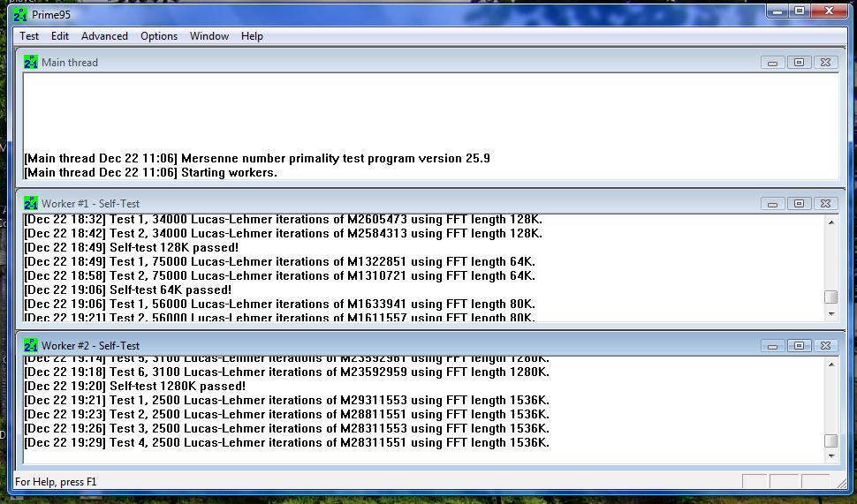The height and width of the screenshot is (504, 857).
Task: Click the Worker #2 scrollbar thumb
Action: 831,440
